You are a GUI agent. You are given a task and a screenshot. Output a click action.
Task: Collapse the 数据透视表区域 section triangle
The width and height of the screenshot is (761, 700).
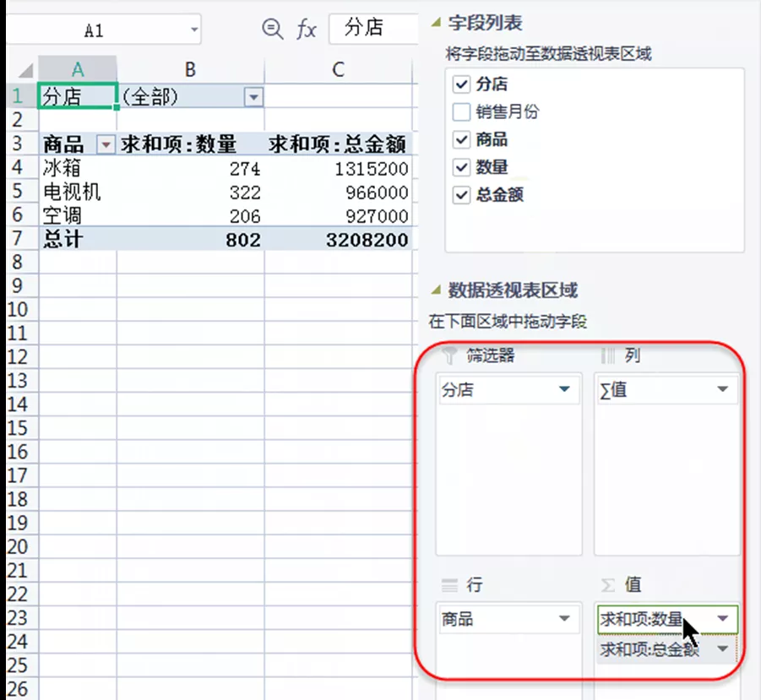point(436,290)
